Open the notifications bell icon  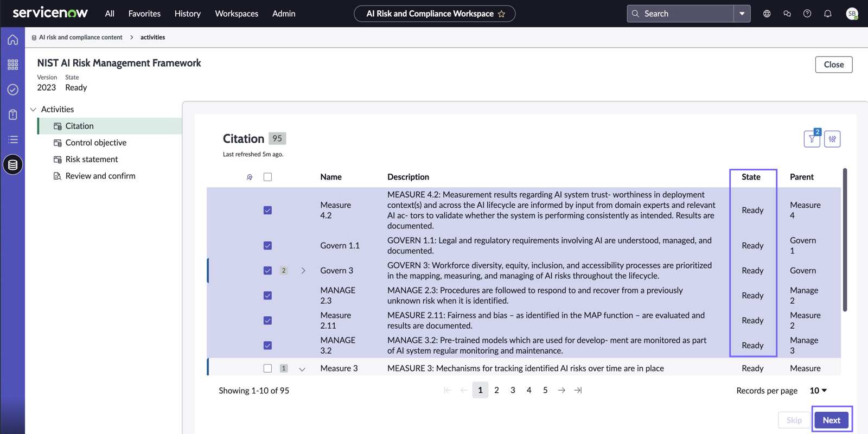pyautogui.click(x=828, y=14)
